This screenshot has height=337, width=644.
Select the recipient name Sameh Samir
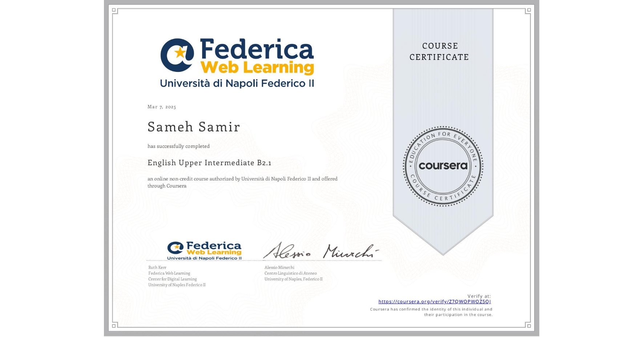pos(193,127)
